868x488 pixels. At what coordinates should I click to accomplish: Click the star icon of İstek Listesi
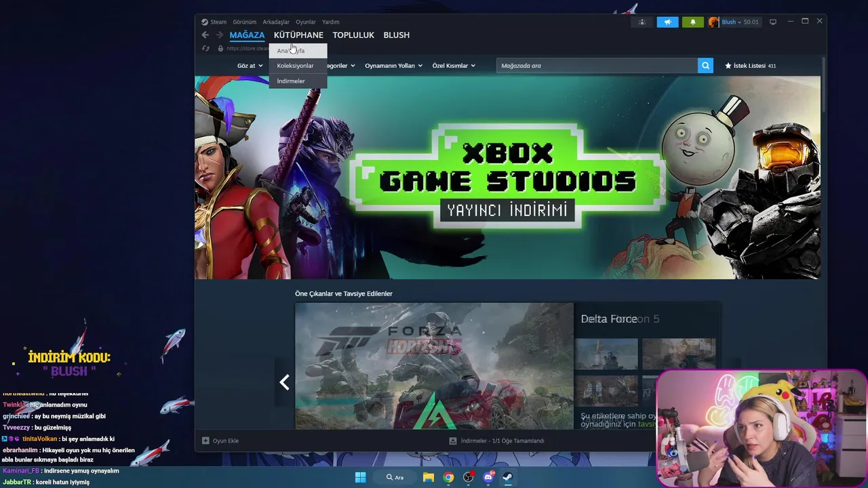(x=728, y=66)
